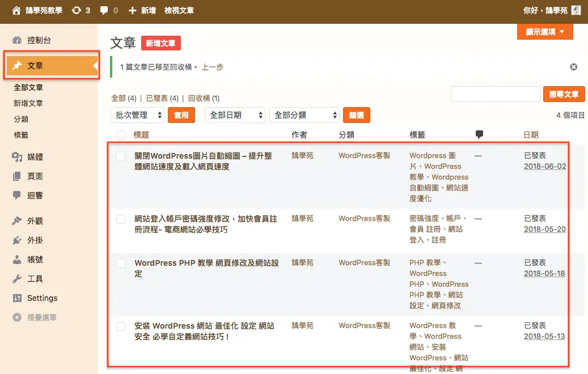Screen dimensions: 588x374
Task: Click the 迴響 comments icon in the sidebar
Action: pyautogui.click(x=17, y=195)
